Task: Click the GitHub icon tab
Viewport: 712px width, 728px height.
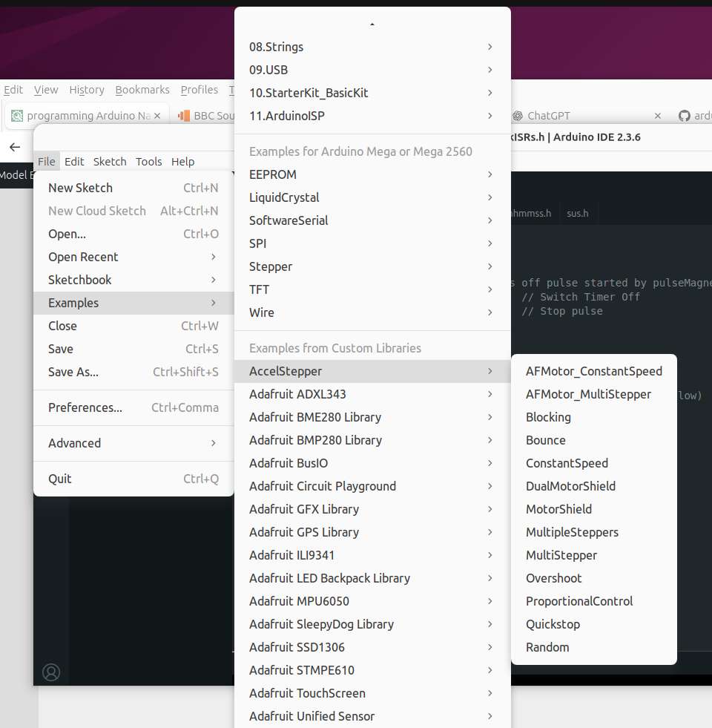Action: tap(684, 116)
